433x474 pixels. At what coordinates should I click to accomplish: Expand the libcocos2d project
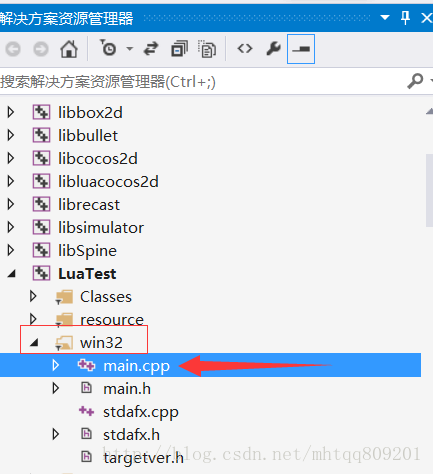[11, 158]
